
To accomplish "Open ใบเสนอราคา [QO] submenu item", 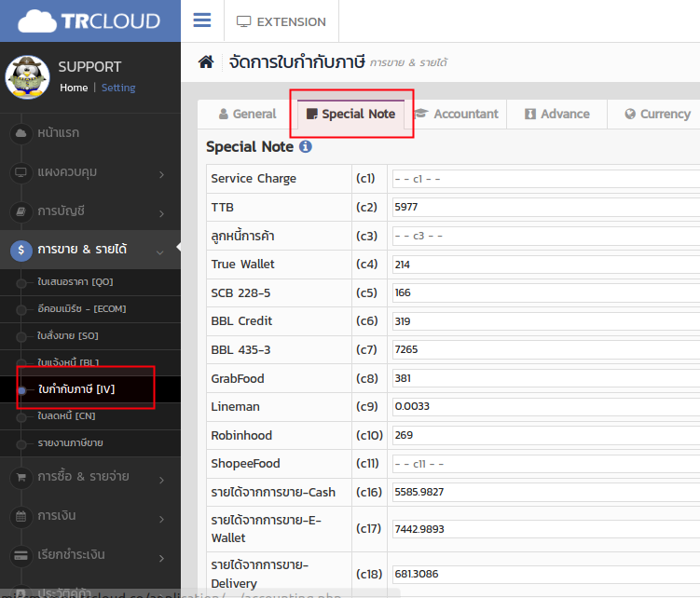I will click(x=75, y=282).
